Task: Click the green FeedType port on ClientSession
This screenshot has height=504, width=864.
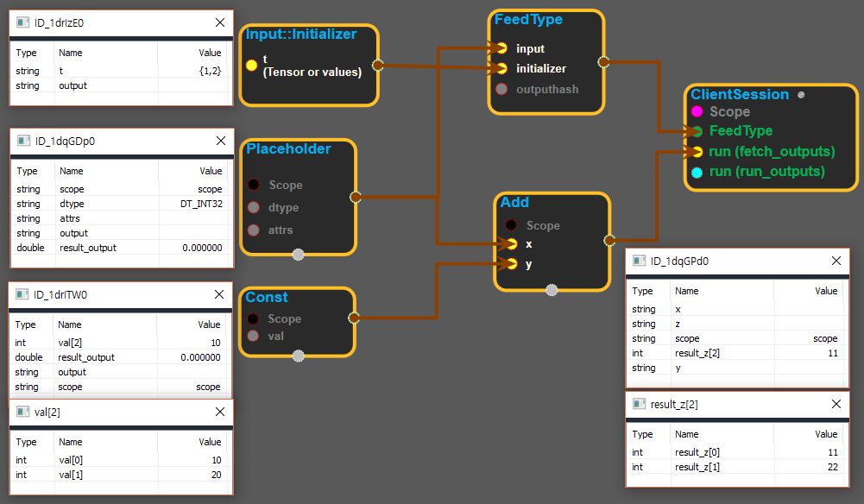Action: [x=697, y=131]
